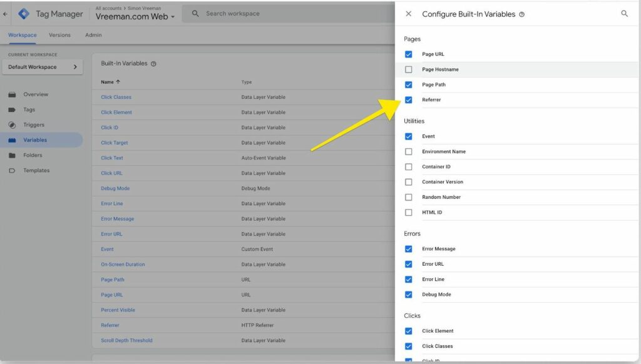The image size is (641, 364).
Task: Enable the HTML ID checkbox
Action: 408,213
